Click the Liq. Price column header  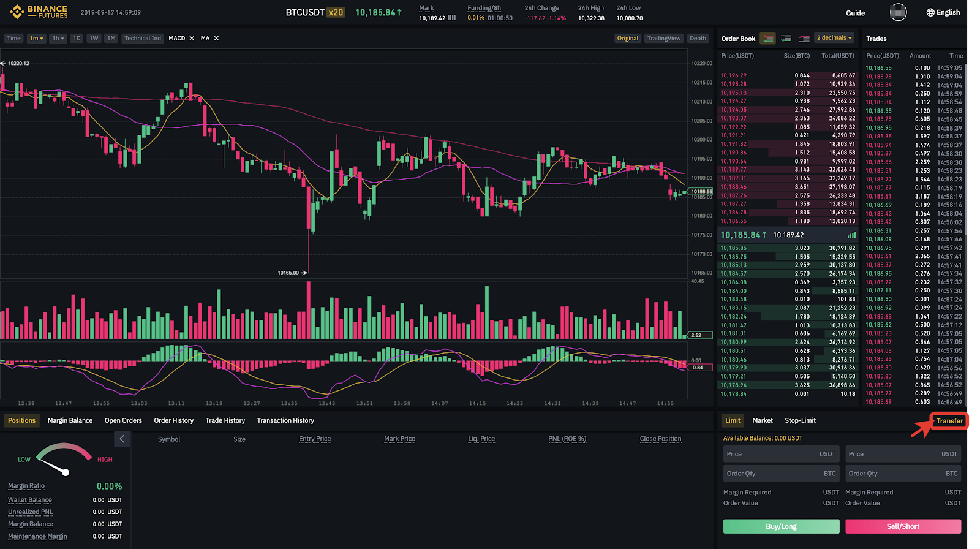[481, 439]
